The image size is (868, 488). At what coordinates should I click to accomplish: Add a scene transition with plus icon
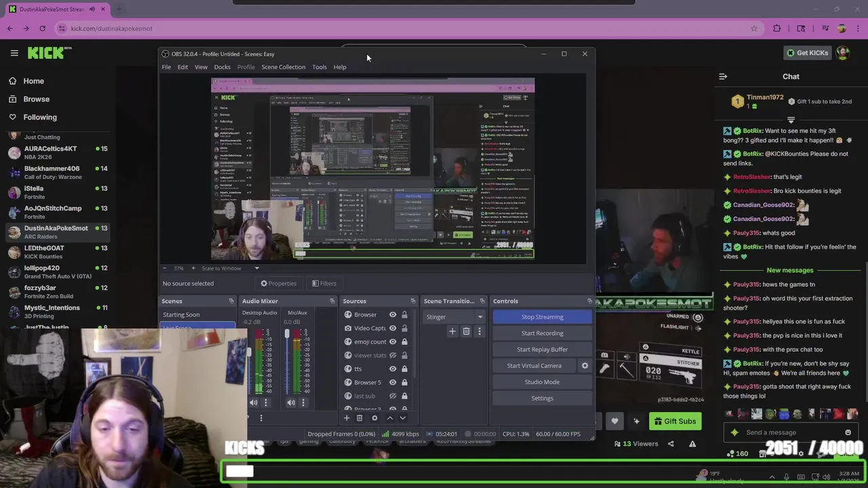click(x=452, y=331)
